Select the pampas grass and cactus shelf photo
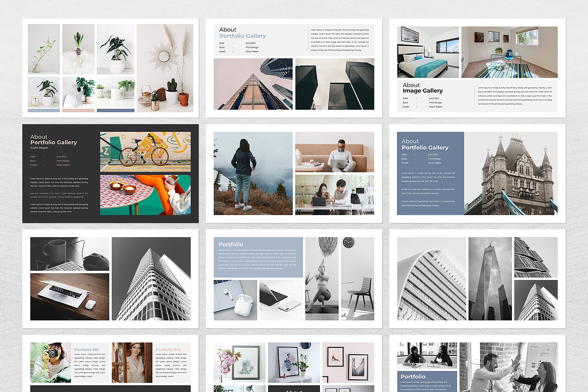 click(x=165, y=68)
